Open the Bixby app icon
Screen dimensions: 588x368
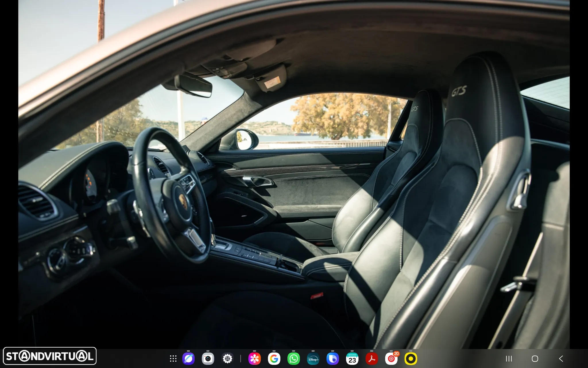332,359
